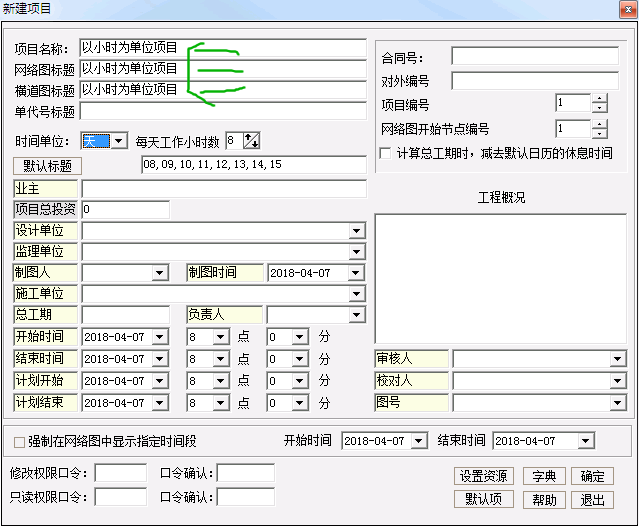Click the 修改权限口令 password field
The width and height of the screenshot is (639, 527).
[x=120, y=473]
